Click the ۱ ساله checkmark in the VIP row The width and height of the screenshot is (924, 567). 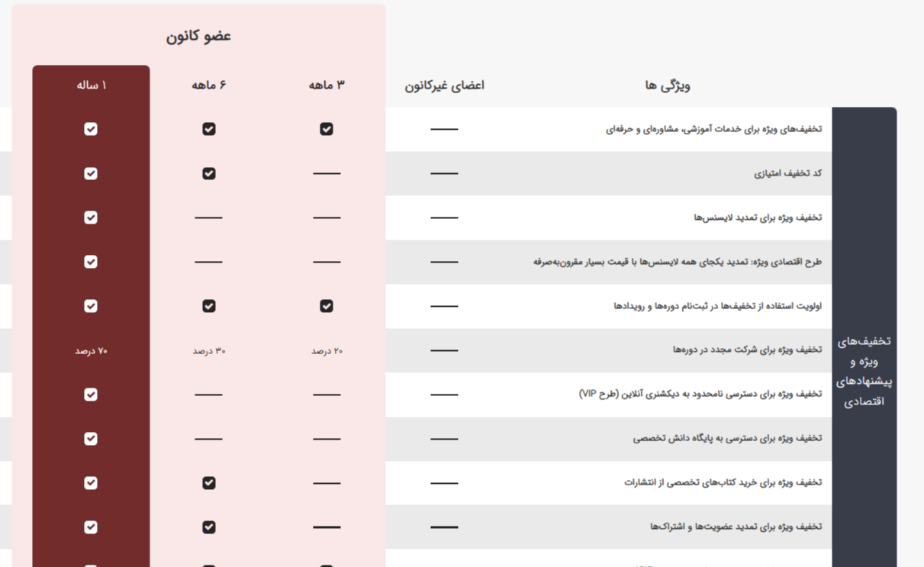point(91,395)
